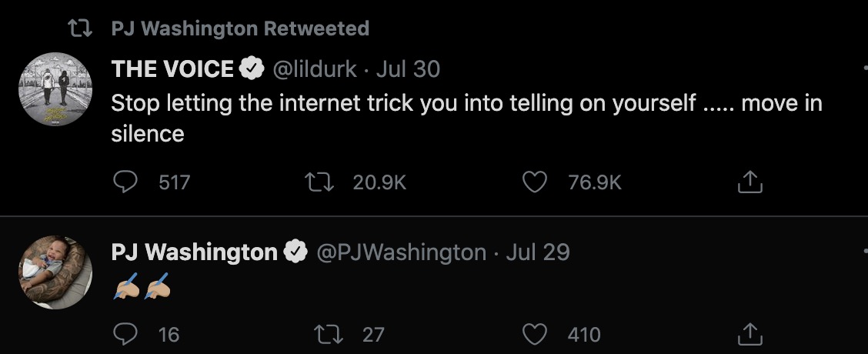868x354 pixels.
Task: Like the "move in silence" tweet
Action: pos(534,182)
